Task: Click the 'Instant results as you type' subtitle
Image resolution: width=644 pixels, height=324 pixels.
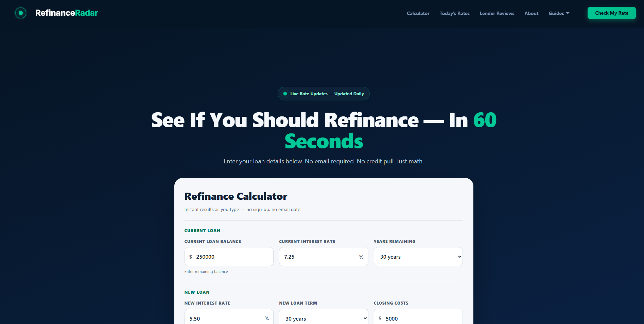Action: click(x=242, y=210)
